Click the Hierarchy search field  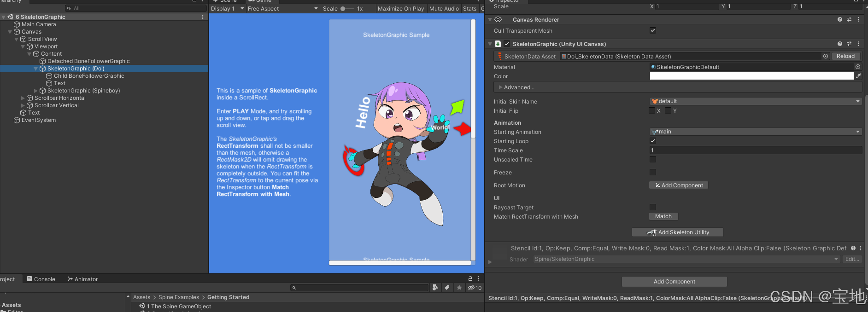tap(136, 8)
